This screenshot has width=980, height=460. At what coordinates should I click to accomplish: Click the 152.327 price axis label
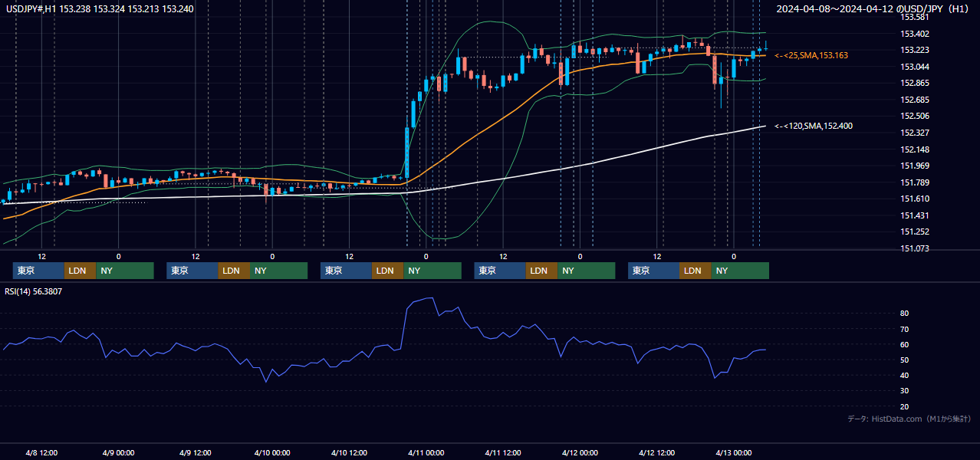(914, 133)
